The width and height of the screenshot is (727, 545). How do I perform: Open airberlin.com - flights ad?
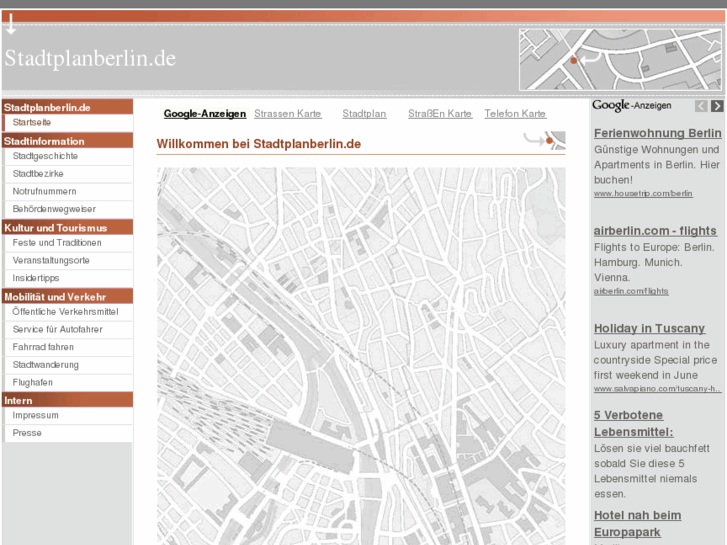click(x=655, y=231)
